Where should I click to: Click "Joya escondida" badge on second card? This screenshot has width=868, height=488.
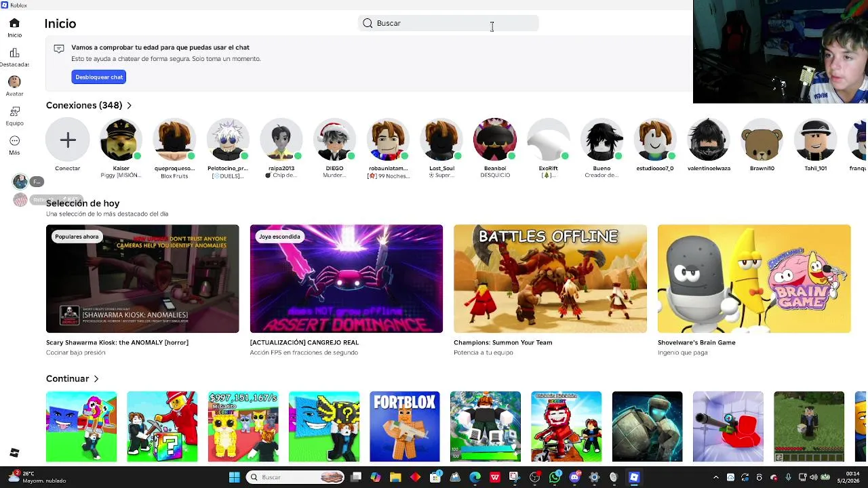279,237
